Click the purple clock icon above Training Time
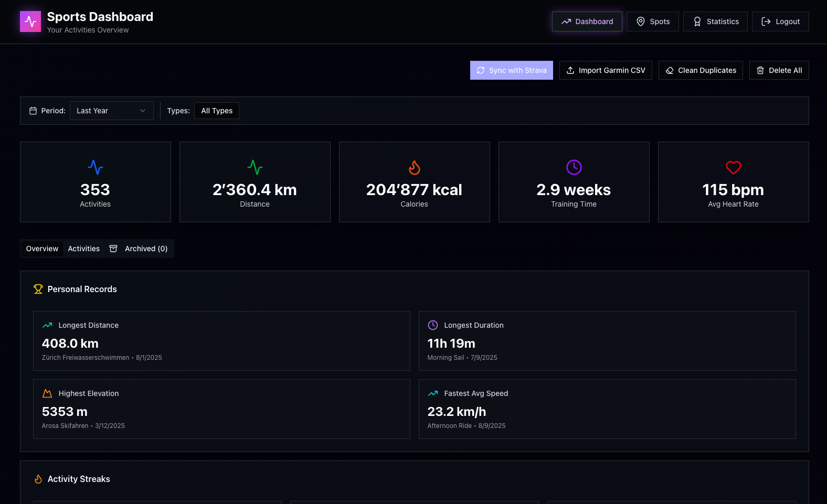Screen dimensions: 827x504 pos(574,167)
